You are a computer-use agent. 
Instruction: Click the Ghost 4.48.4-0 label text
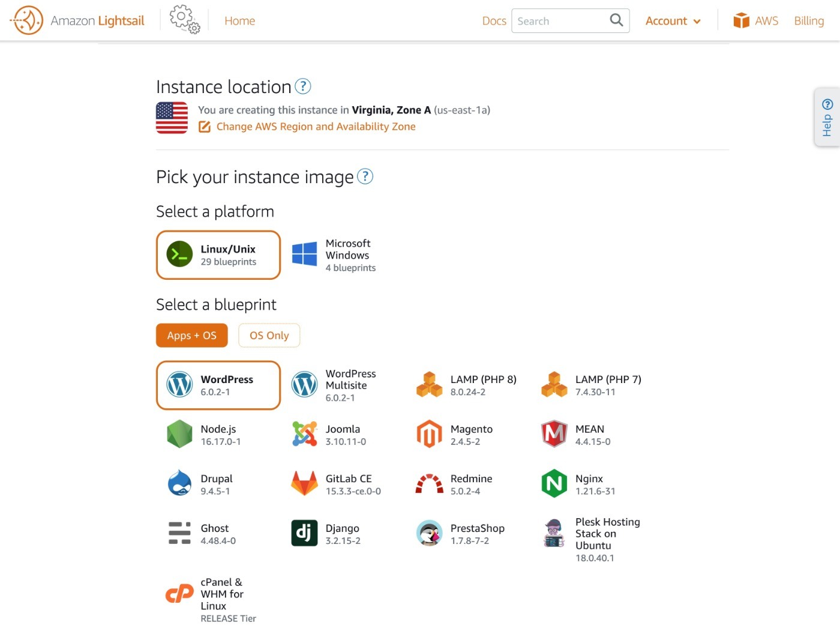[x=218, y=534]
